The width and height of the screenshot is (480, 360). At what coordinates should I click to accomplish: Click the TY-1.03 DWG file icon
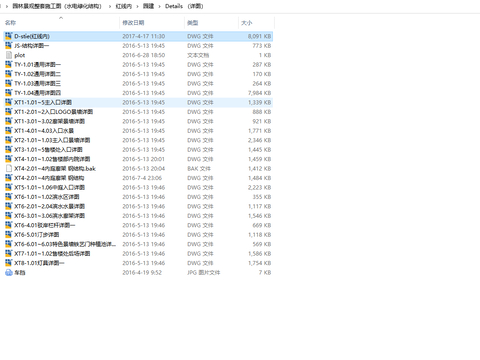tap(9, 83)
